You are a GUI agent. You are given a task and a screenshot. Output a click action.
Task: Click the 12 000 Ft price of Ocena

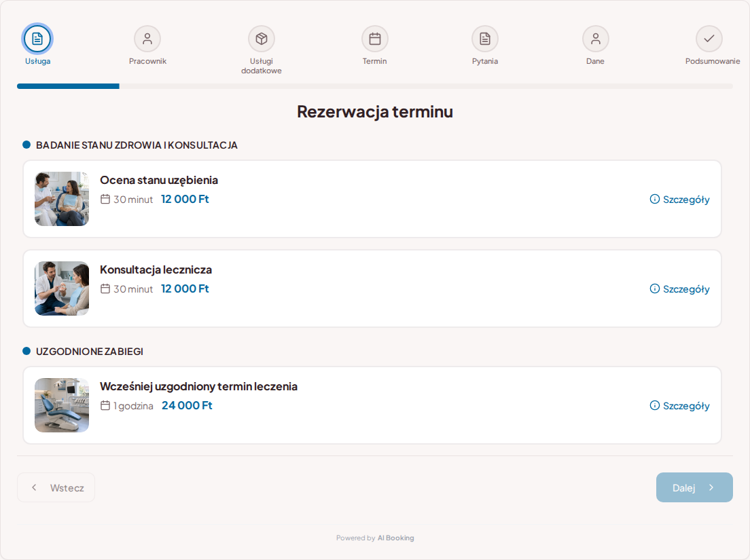[x=185, y=199]
